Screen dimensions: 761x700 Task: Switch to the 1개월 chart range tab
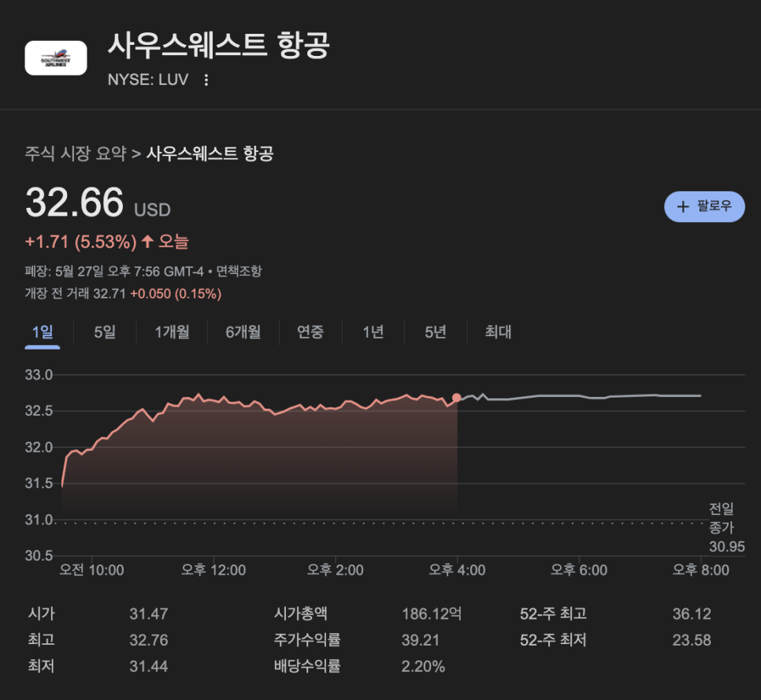[x=172, y=332]
